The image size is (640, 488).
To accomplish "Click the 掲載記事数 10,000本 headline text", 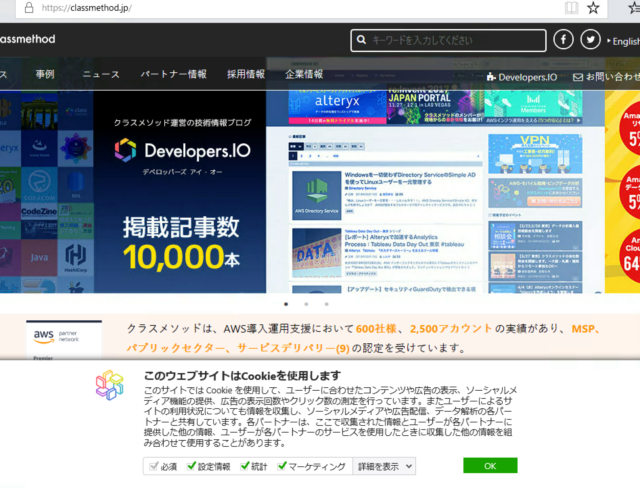I will (181, 244).
